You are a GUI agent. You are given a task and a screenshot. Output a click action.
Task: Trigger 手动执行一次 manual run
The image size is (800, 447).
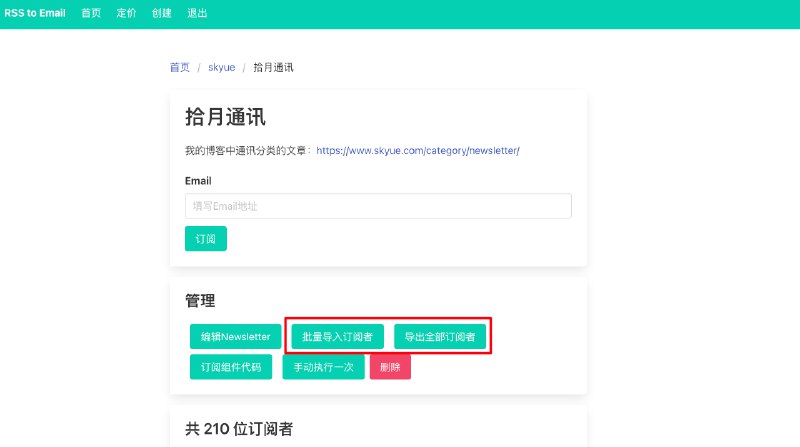(x=323, y=367)
